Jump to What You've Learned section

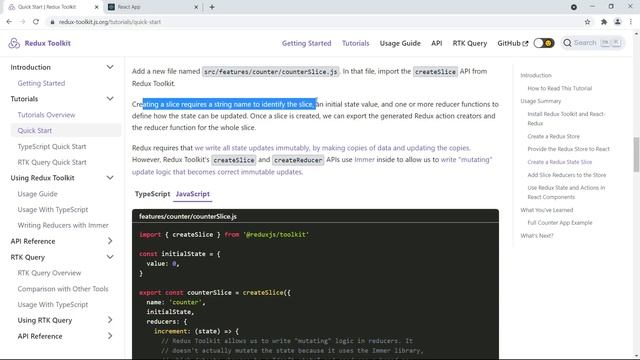point(547,210)
